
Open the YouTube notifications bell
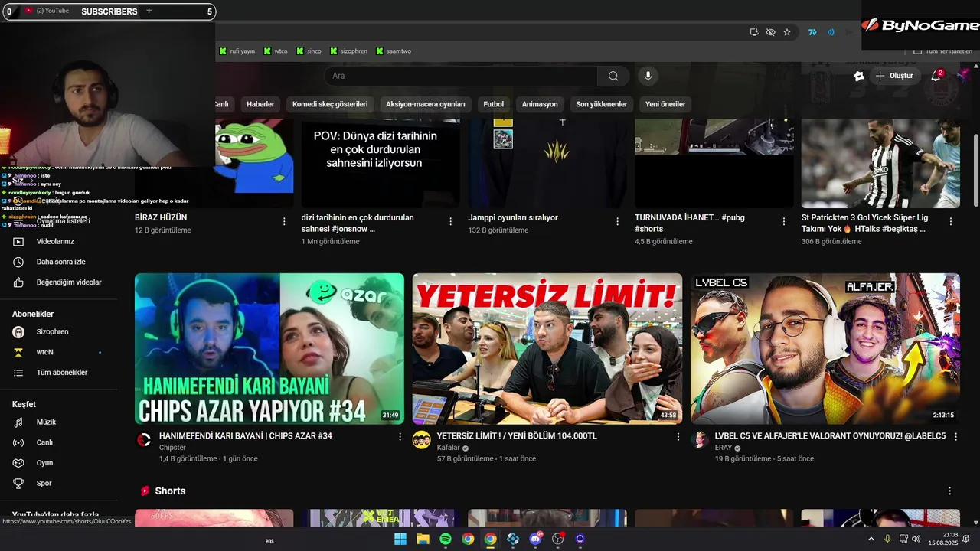[x=936, y=76]
